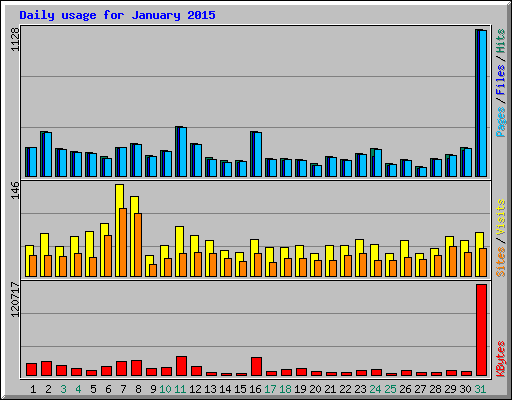The width and height of the screenshot is (512, 400).
Task: Select the orange sites bar for day 8
Action: [x=138, y=245]
